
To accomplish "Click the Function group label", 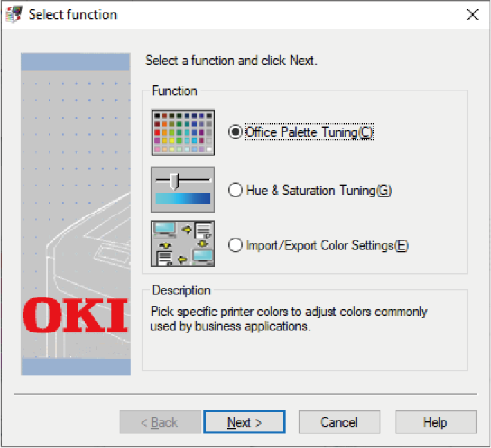I will (x=174, y=91).
